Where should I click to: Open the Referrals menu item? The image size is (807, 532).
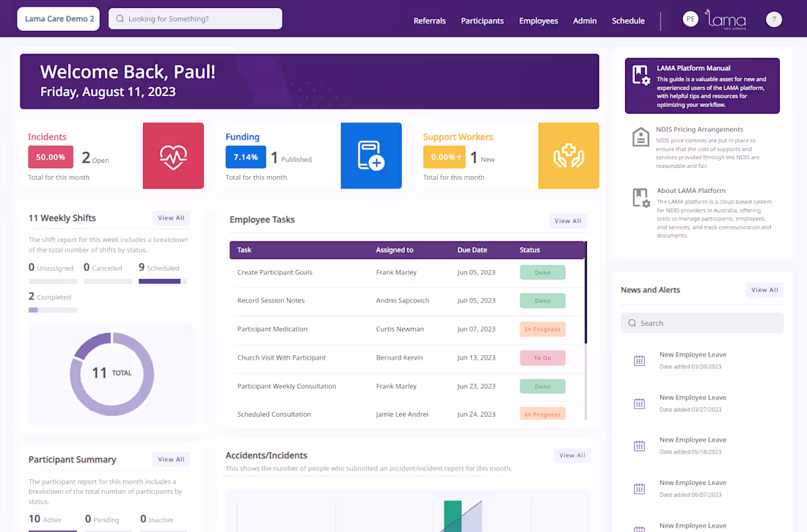coord(430,21)
